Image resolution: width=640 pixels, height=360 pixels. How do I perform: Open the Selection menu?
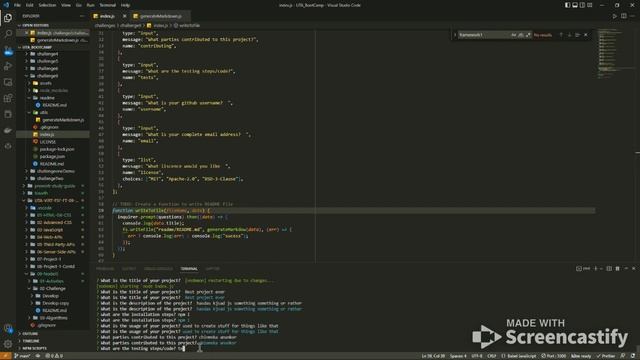pyautogui.click(x=47, y=5)
